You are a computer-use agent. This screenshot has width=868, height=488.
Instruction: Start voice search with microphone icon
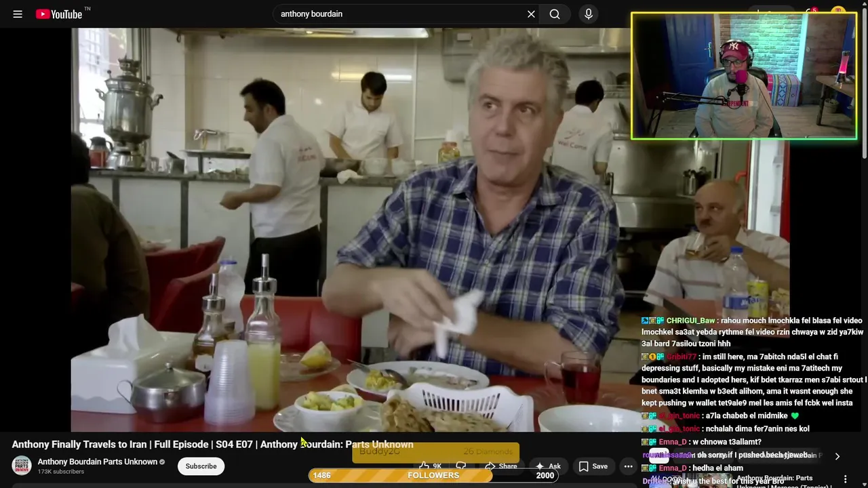pos(588,14)
